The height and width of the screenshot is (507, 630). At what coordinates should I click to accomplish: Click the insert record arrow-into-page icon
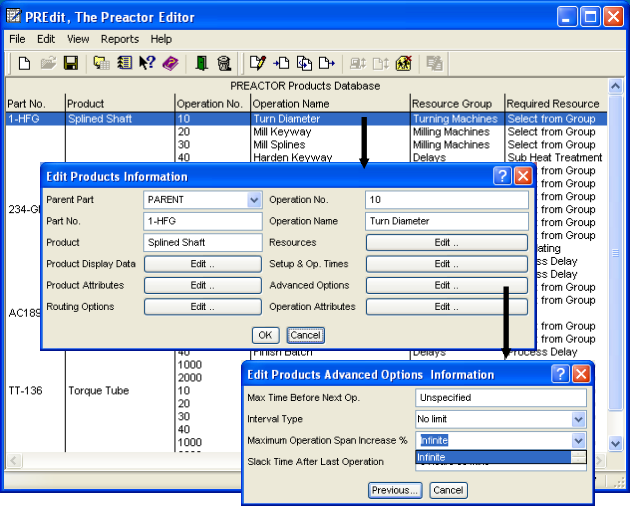coord(281,63)
